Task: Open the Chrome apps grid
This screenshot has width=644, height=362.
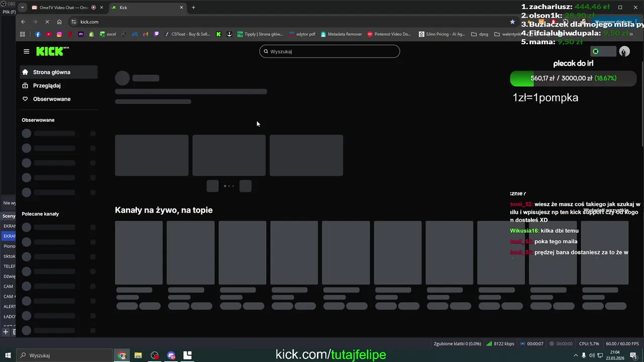Action: coord(22,34)
